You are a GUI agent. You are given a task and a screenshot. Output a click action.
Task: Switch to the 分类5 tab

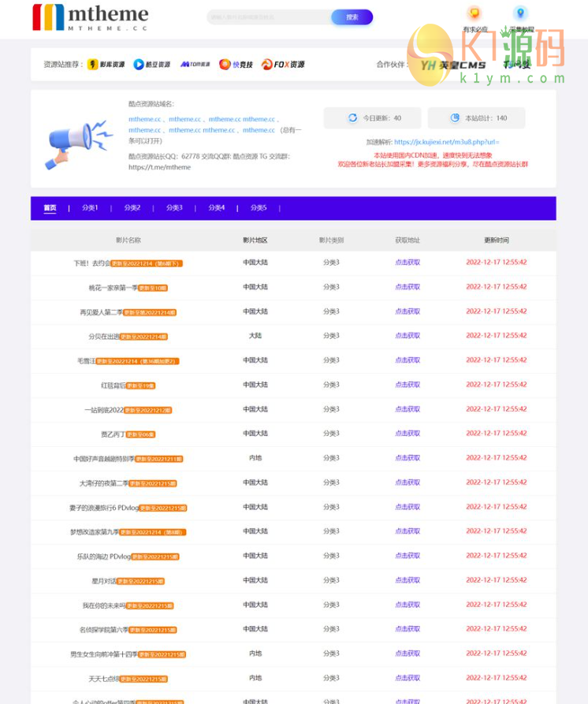(259, 208)
